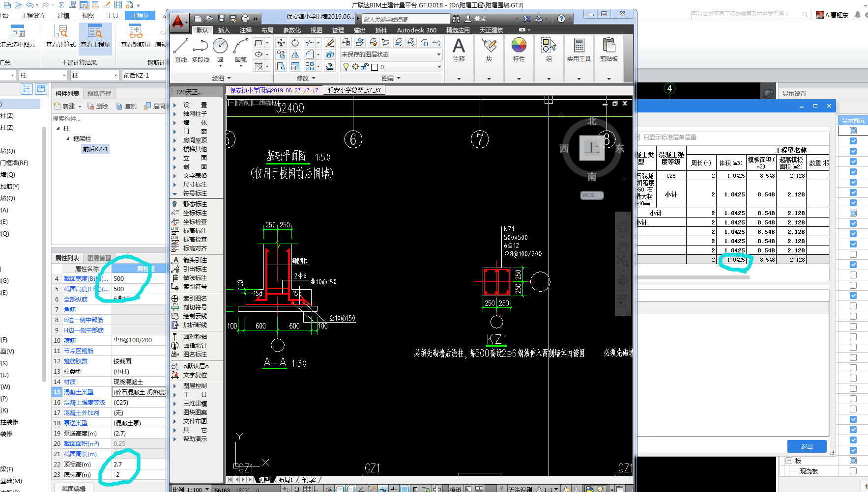
Task: Collapse the 柱 tree node
Action: (x=58, y=128)
